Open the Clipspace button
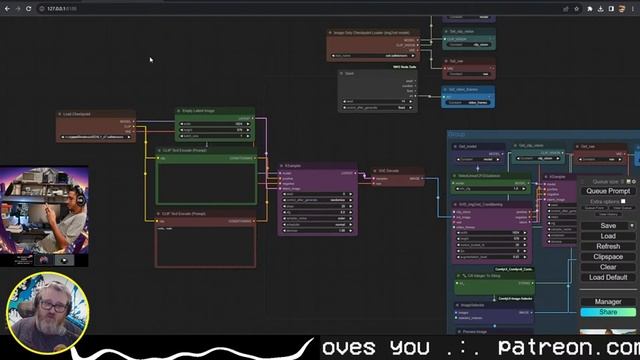This screenshot has width=640, height=360. (x=608, y=257)
